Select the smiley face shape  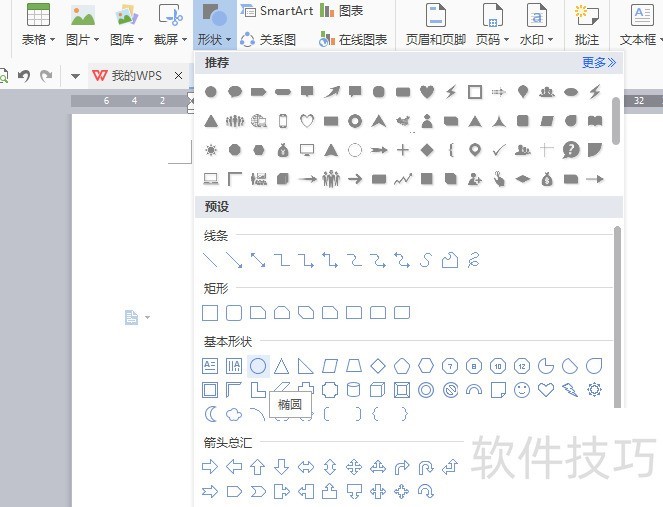point(522,390)
